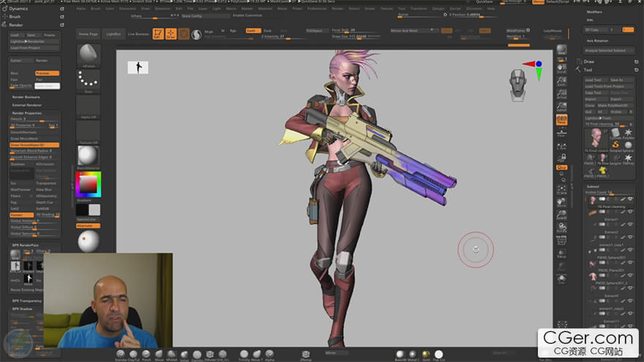Choose the Gold material sphere

(426, 355)
